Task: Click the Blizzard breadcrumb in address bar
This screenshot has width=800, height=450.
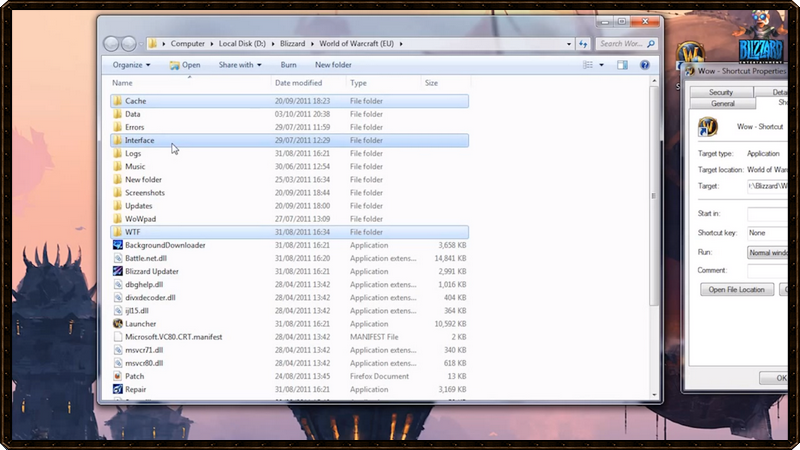Action: pyautogui.click(x=292, y=44)
